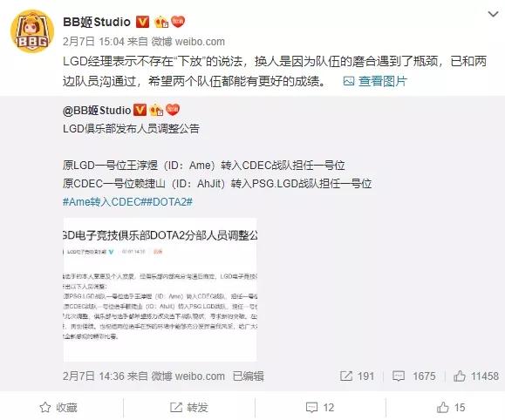The image size is (505, 420).
Task: Click the orange V verification badge in header
Action: click(x=142, y=22)
